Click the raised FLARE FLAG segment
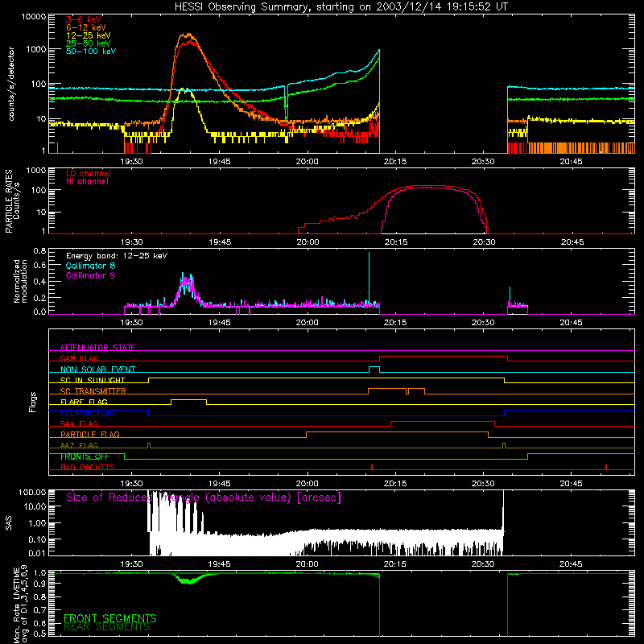 188,399
